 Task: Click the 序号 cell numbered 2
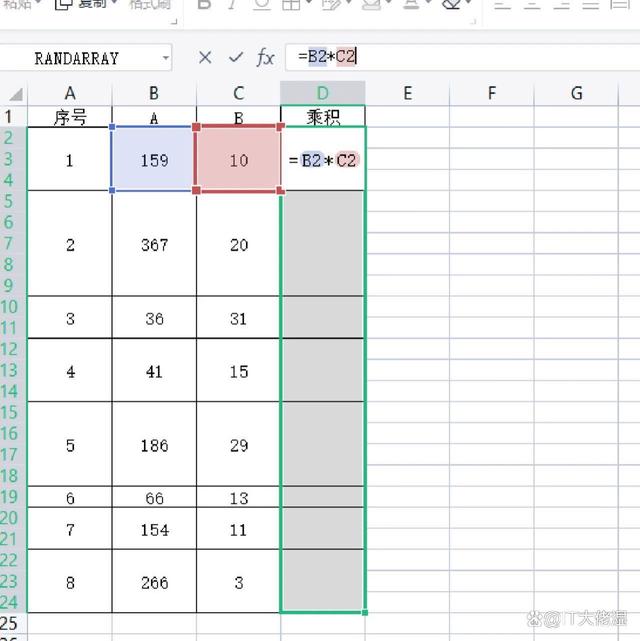(70, 244)
